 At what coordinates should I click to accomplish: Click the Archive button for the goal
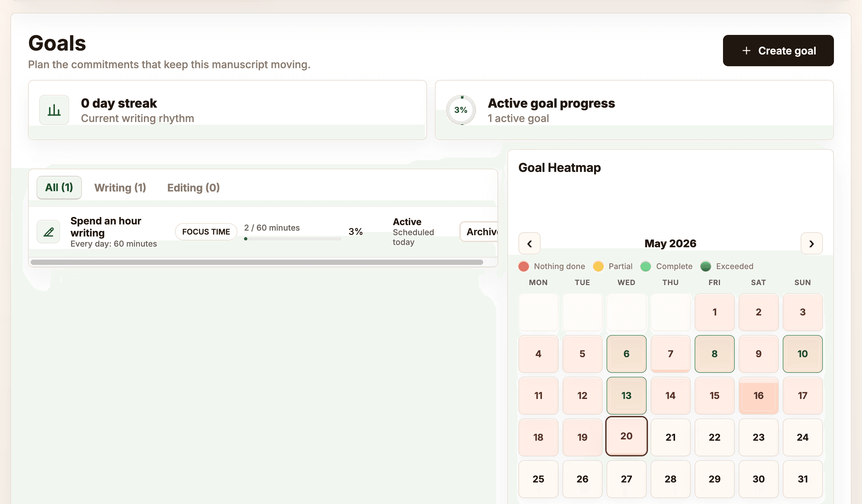click(479, 232)
